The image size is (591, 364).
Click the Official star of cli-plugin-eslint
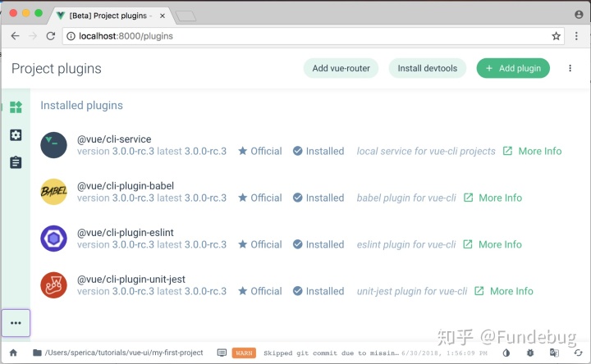243,244
